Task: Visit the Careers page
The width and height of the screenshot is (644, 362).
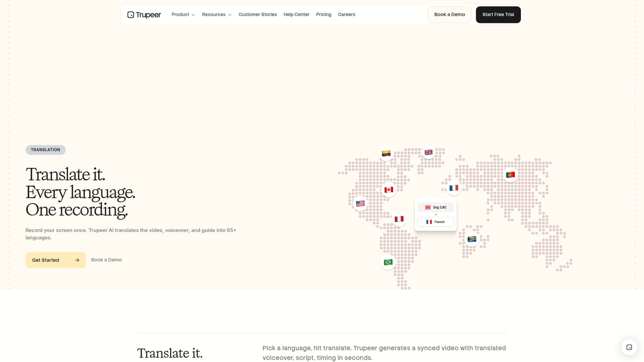Action: point(347,14)
